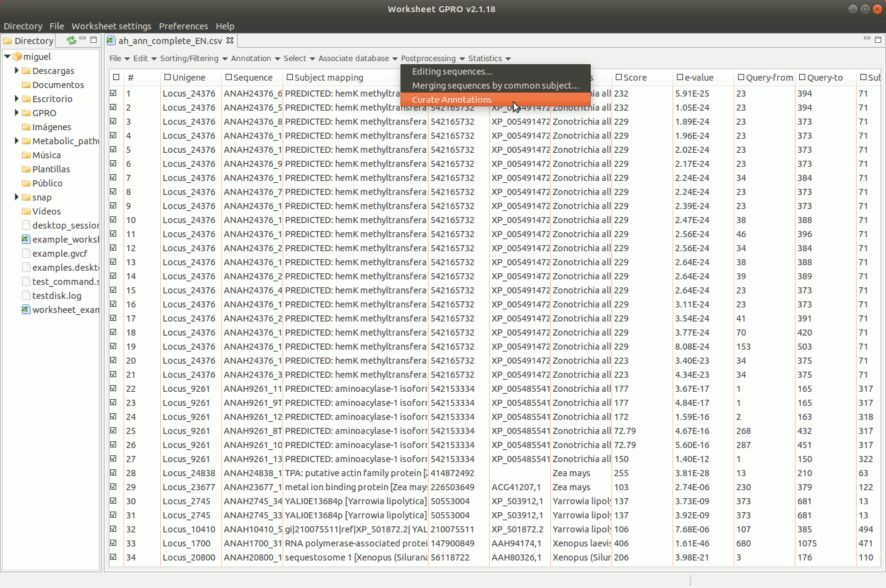Enable the e-value column checkbox
The height and width of the screenshot is (588, 886).
[x=680, y=78]
